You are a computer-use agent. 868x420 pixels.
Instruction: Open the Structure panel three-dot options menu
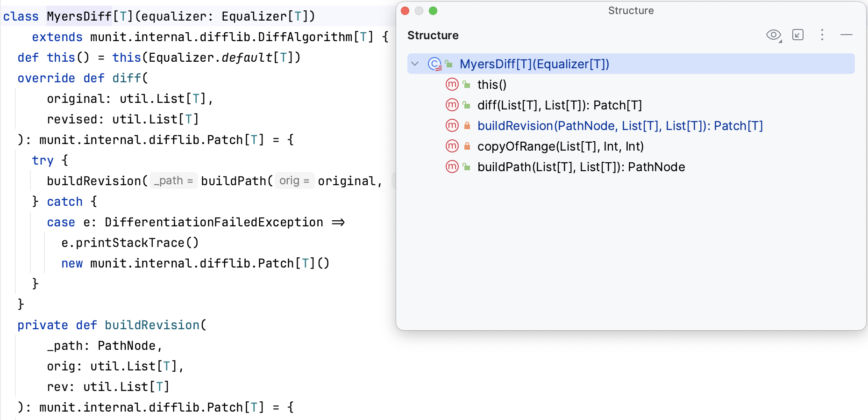822,35
